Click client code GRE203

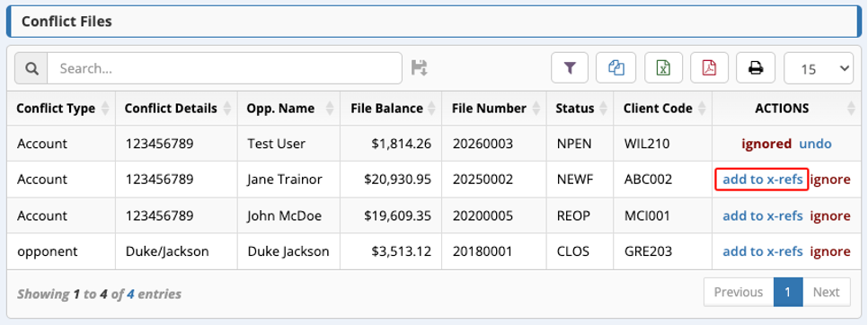(648, 251)
